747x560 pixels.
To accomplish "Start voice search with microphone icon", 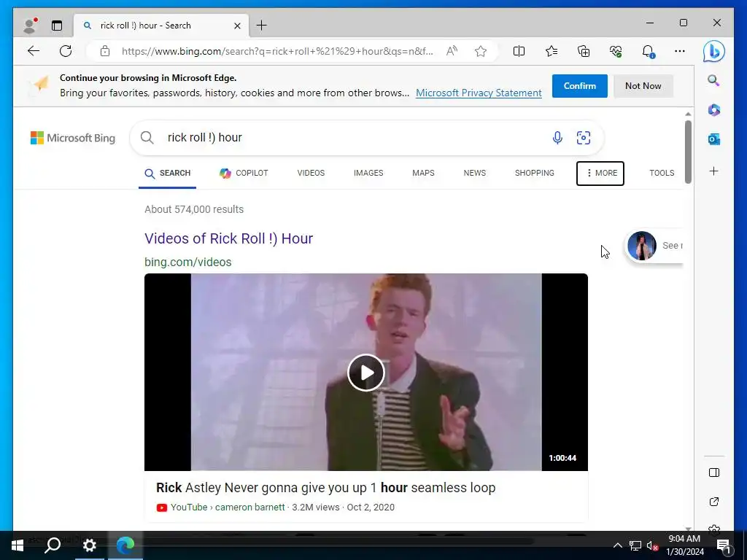I will 557,138.
